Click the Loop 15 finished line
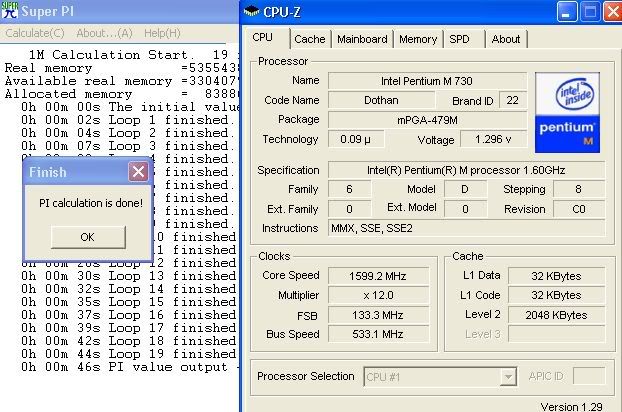 129,302
